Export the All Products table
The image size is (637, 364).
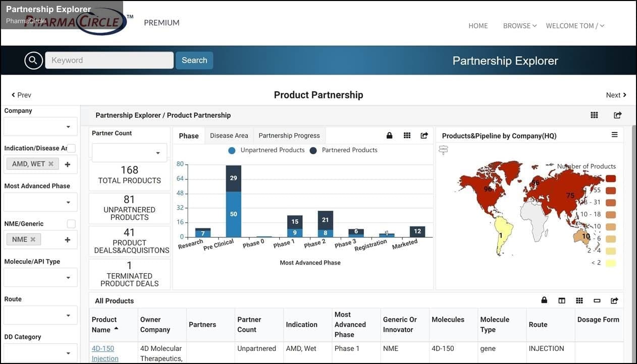pyautogui.click(x=614, y=300)
